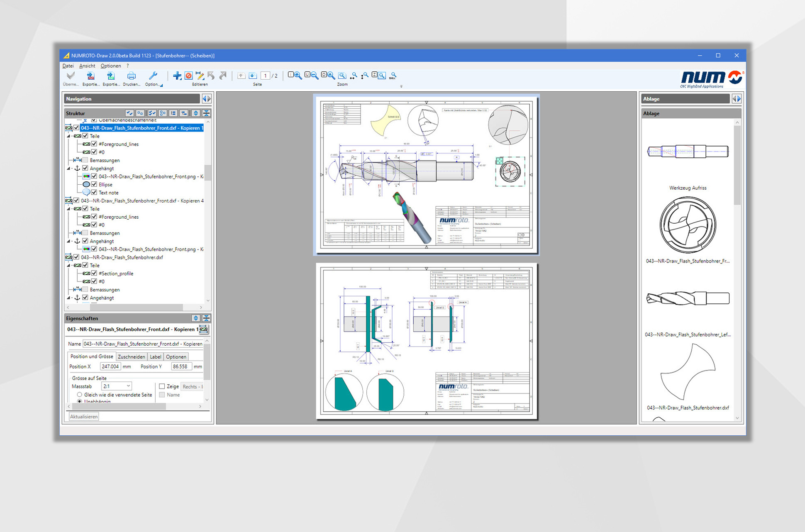Go to next page arrow icon
The height and width of the screenshot is (532, 805).
pyautogui.click(x=252, y=76)
